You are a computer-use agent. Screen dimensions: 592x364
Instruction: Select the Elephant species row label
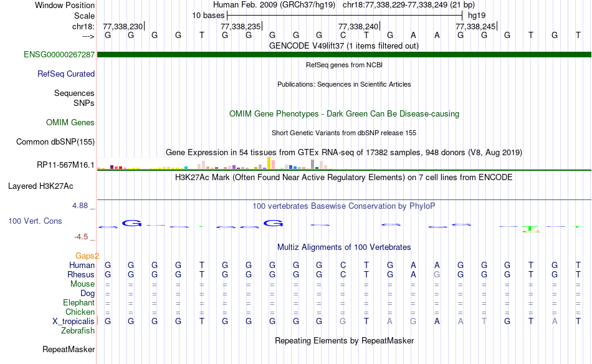79,302
